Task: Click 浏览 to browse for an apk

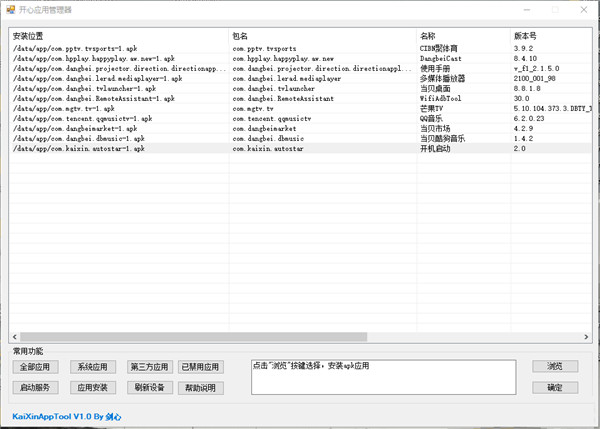Action: tap(554, 367)
